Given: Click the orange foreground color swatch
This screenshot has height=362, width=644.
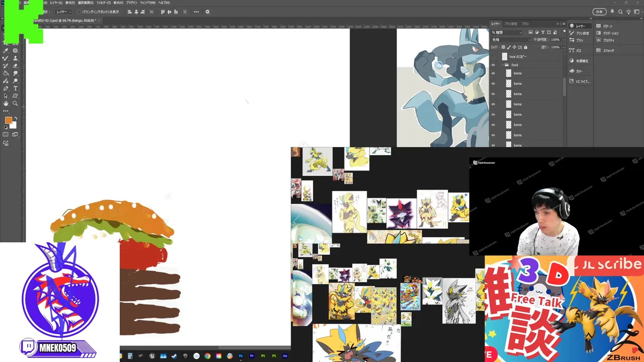Looking at the screenshot, I should tap(8, 120).
